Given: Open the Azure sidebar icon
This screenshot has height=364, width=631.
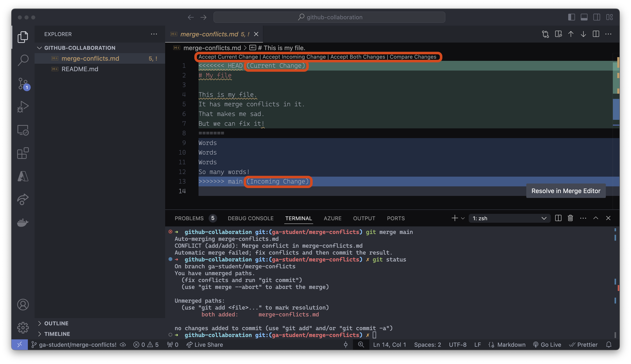Looking at the screenshot, I should tap(23, 176).
